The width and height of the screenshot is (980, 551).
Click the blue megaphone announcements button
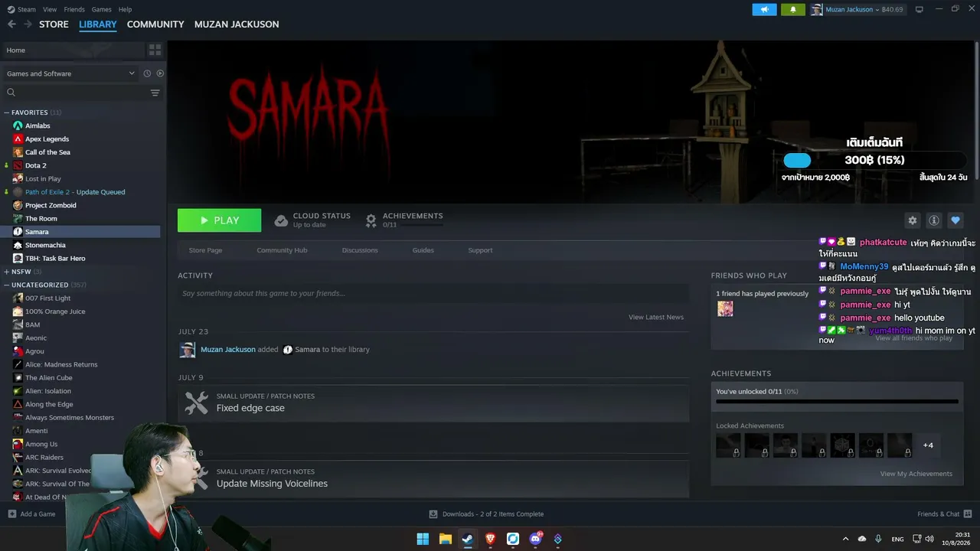coord(764,9)
